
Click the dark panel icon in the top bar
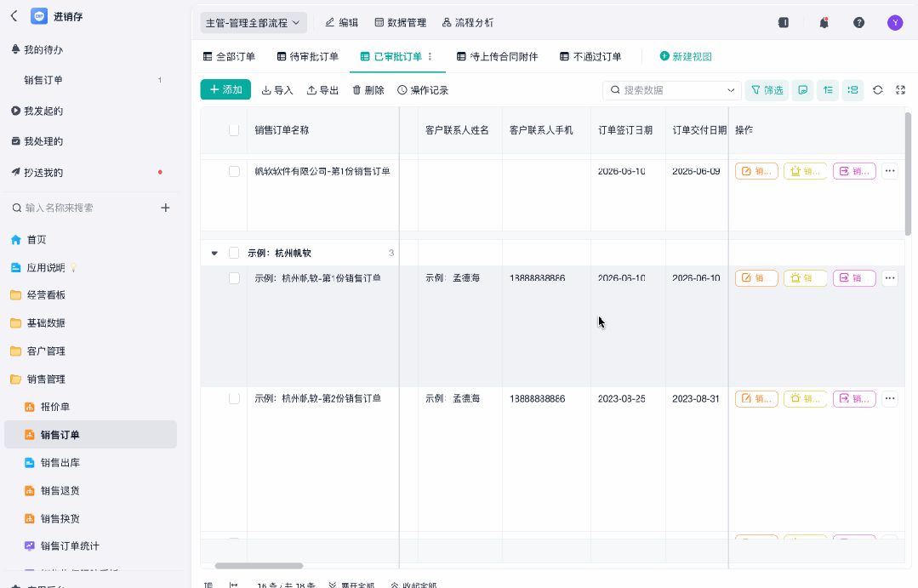[784, 23]
